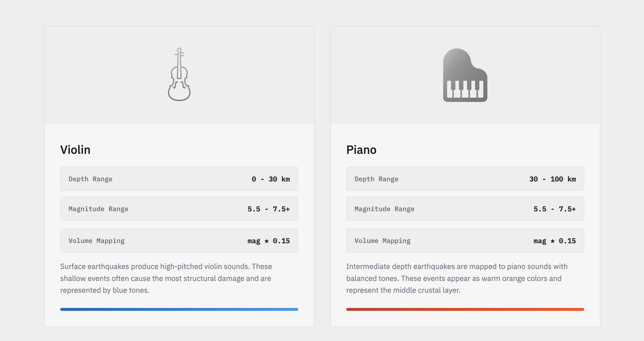
Task: Click Violin's "5.5 - 7.5+" magnitude value
Action: [x=269, y=209]
